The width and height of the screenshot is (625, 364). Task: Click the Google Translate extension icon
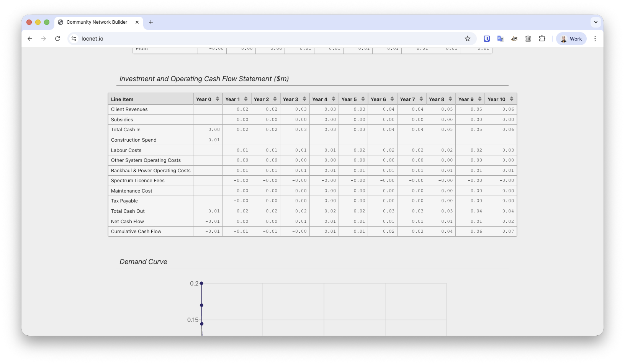point(500,39)
